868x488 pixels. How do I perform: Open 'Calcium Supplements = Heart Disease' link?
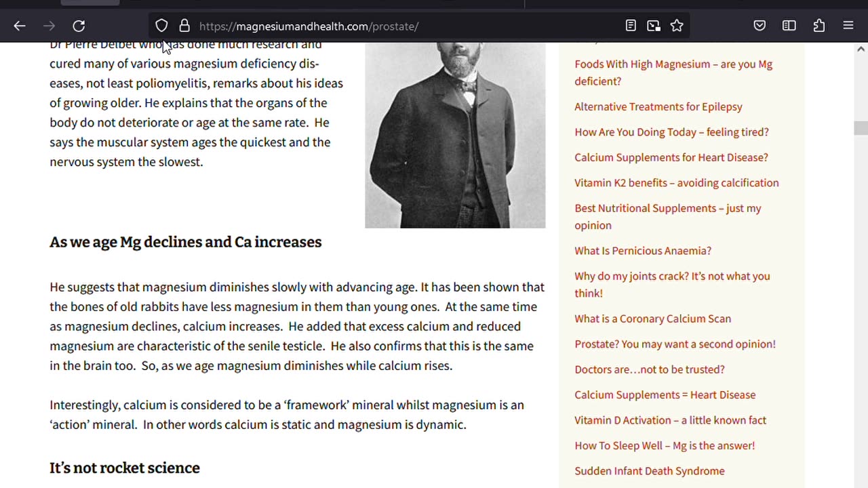click(x=665, y=395)
